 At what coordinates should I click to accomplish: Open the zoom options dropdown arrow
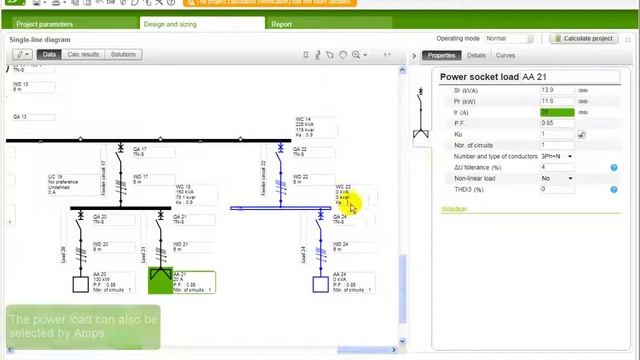[365, 55]
